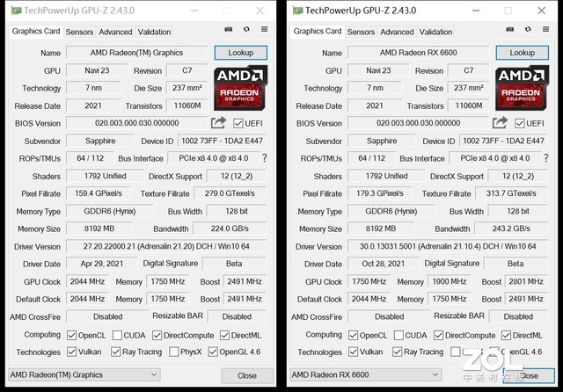The width and height of the screenshot is (563, 392).
Task: Toggle CUDA checkbox in left window
Action: pyautogui.click(x=117, y=336)
